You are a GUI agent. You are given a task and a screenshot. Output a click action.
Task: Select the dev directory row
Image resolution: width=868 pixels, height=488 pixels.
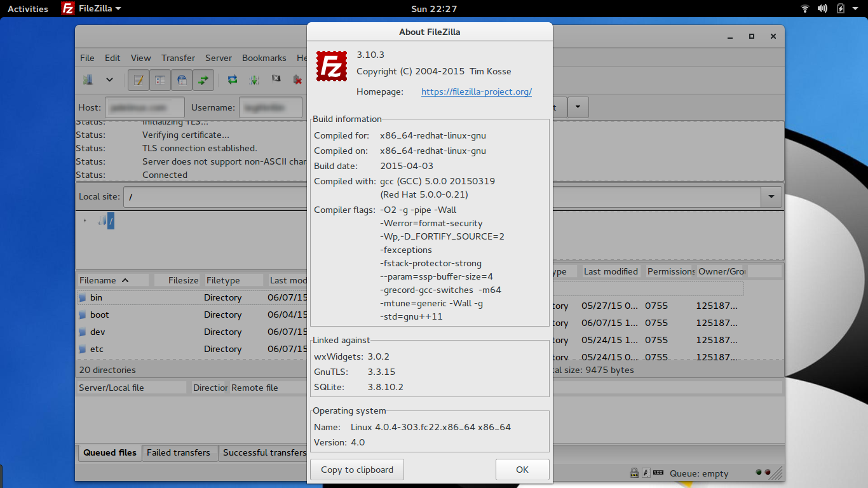[x=191, y=332]
